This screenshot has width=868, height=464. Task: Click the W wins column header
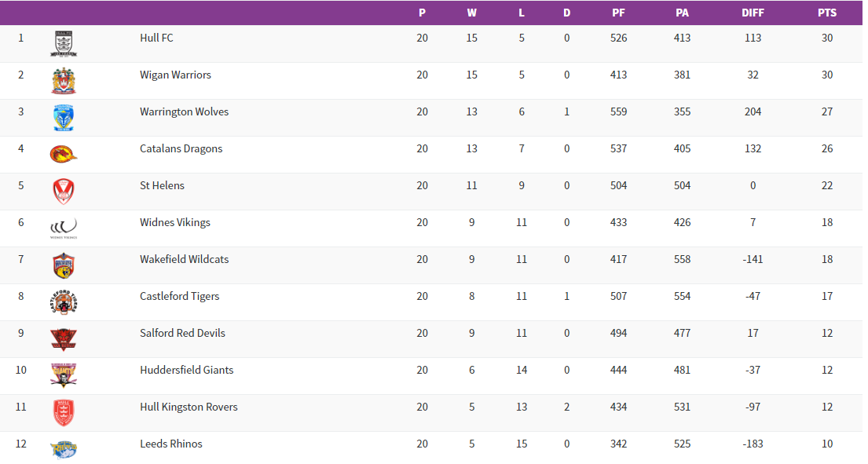tap(471, 13)
